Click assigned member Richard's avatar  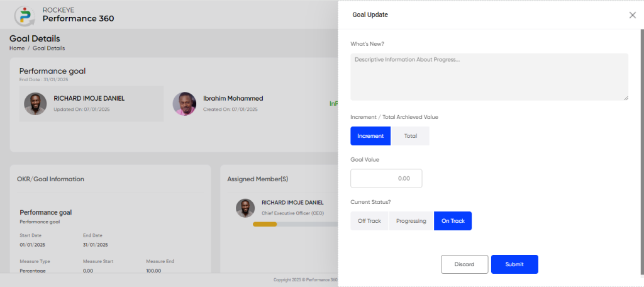(x=245, y=208)
